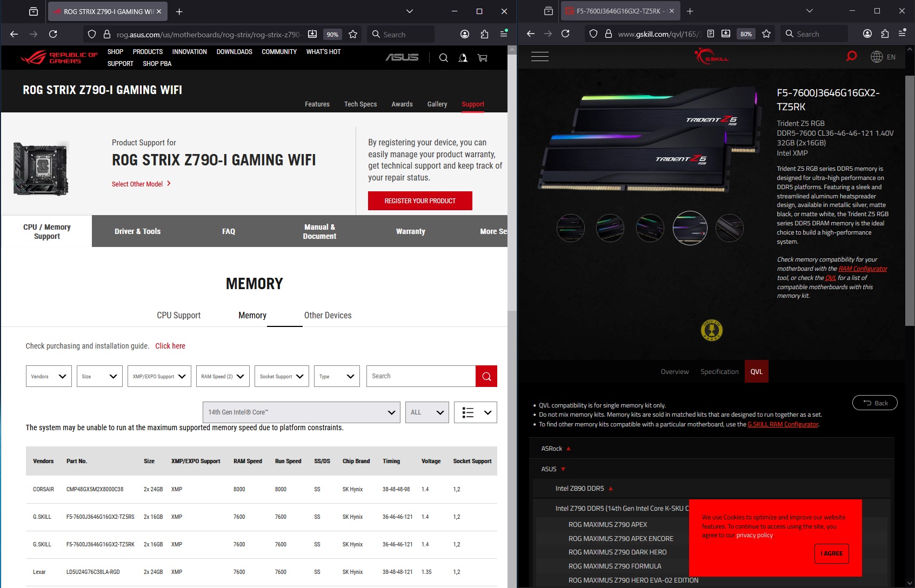Open the ROG shopping cart
The height and width of the screenshot is (588, 915).
click(x=483, y=58)
